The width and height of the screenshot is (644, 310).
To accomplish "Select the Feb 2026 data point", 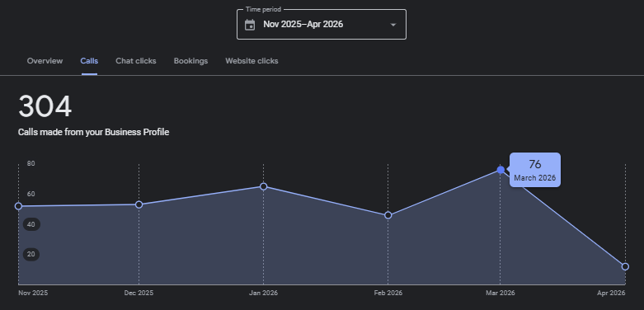I will (x=388, y=215).
